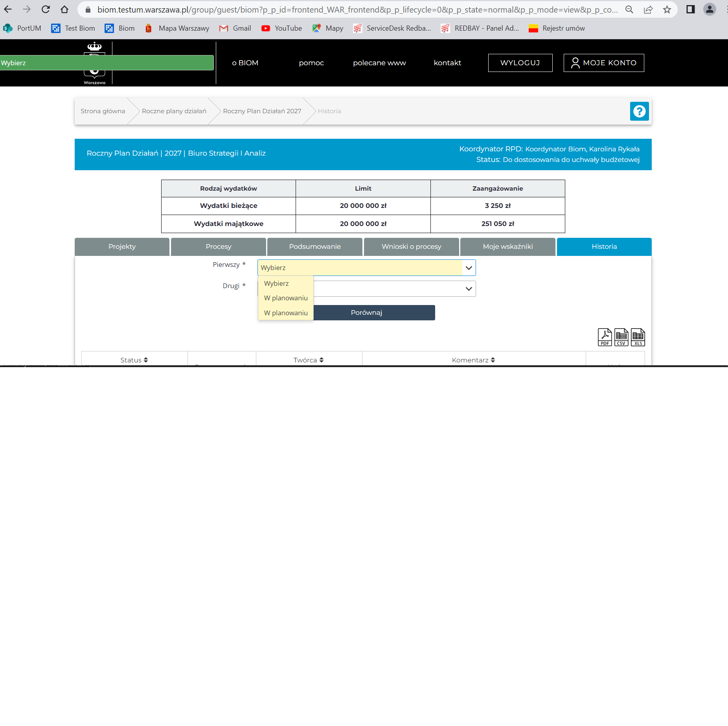Sort the table by Komentarz column
Image resolution: width=728 pixels, height=726 pixels.
(473, 360)
